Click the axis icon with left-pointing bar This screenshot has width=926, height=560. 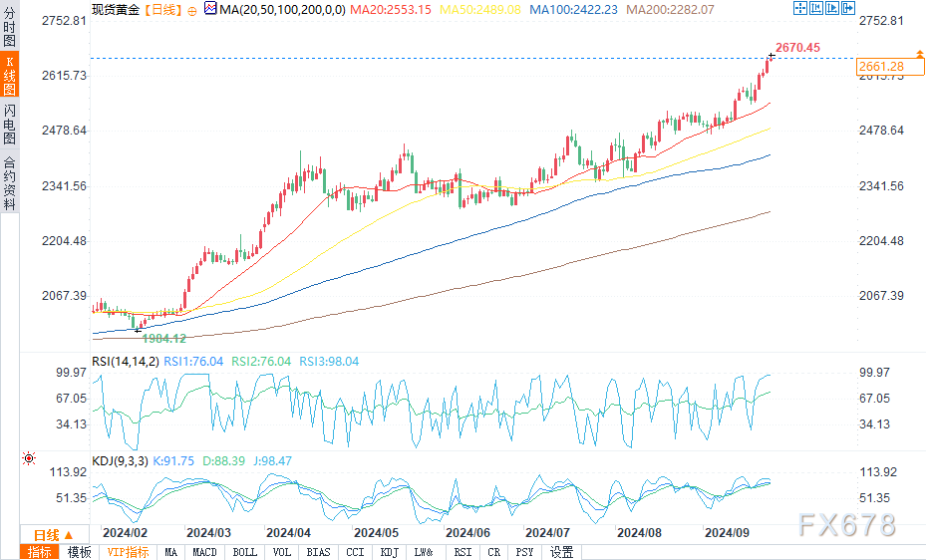pos(814,8)
